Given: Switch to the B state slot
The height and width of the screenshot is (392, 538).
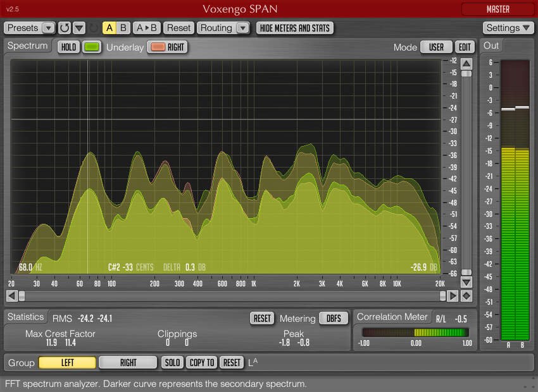Looking at the screenshot, I should click(123, 28).
